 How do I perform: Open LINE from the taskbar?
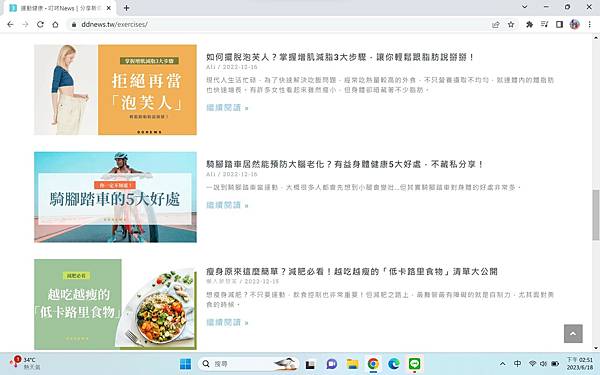[414, 364]
